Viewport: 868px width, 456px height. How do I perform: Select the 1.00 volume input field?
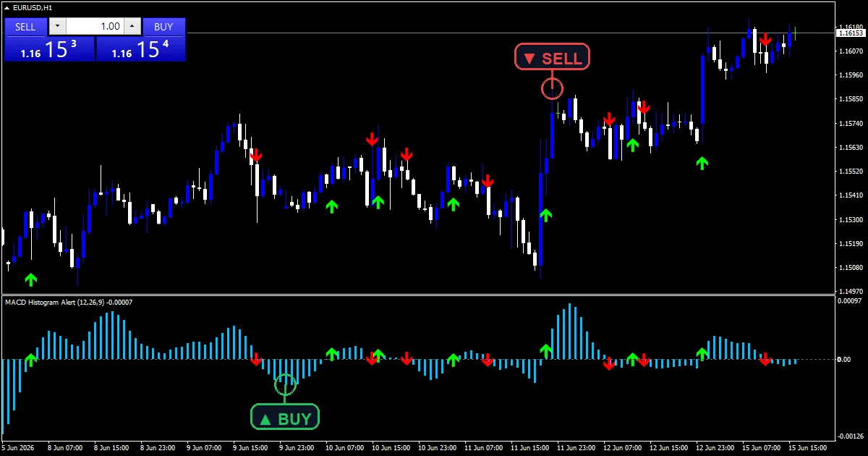tap(95, 27)
